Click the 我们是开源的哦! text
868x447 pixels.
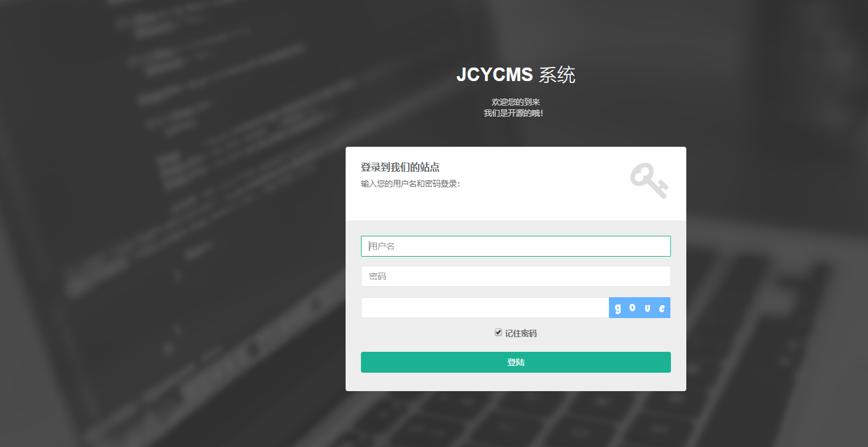click(x=513, y=113)
